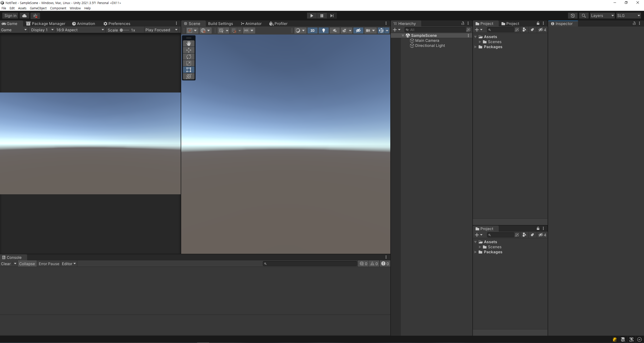Switch to the Package Manager tab
The width and height of the screenshot is (644, 343).
[x=46, y=23]
